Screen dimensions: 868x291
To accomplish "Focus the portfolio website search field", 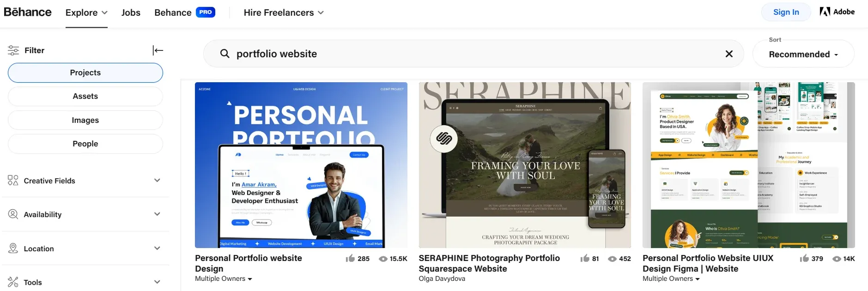I will point(473,54).
